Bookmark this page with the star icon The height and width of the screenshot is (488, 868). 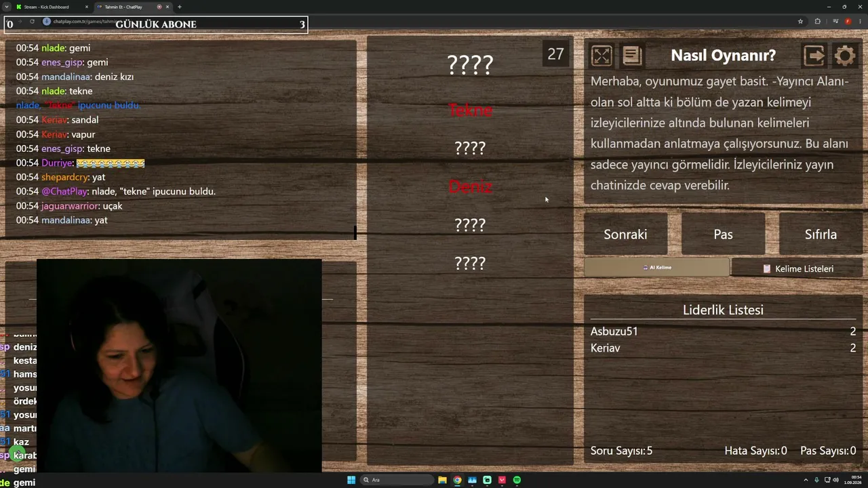coord(800,22)
